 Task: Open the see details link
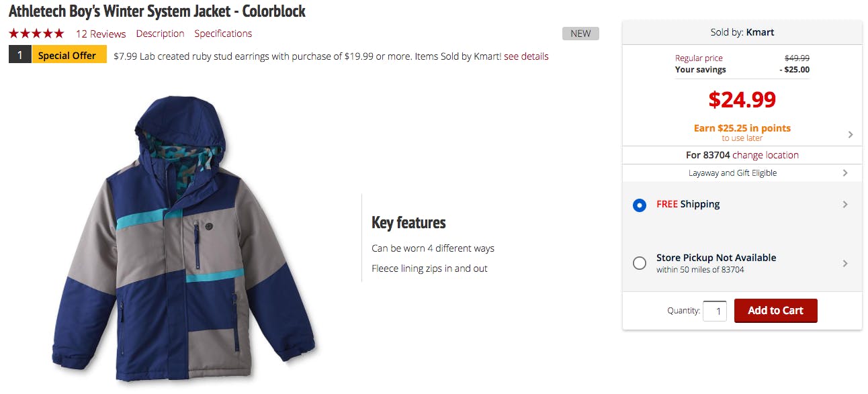(x=526, y=56)
